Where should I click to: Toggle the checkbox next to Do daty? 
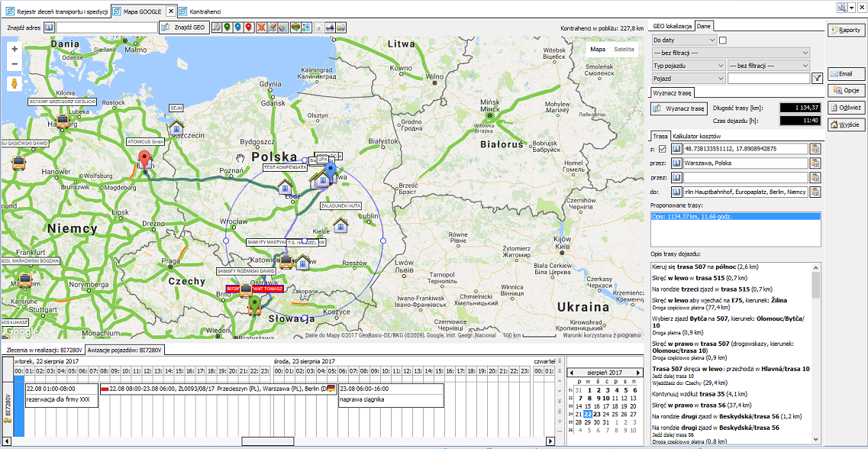click(722, 40)
